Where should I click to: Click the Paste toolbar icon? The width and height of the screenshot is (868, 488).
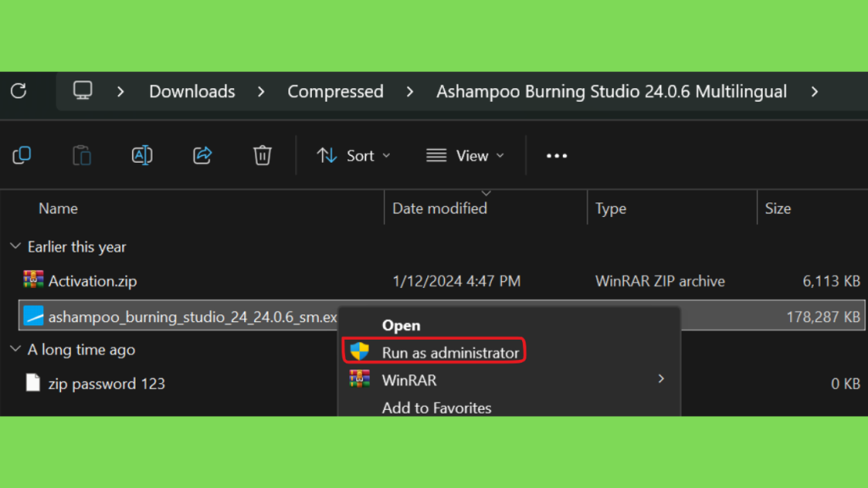coord(82,156)
